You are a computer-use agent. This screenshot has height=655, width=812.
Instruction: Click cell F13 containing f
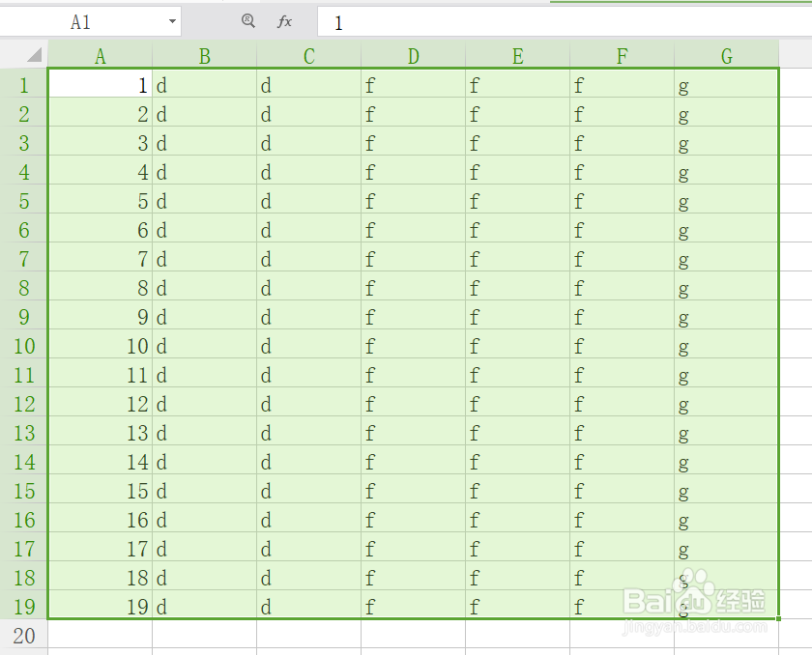(622, 431)
